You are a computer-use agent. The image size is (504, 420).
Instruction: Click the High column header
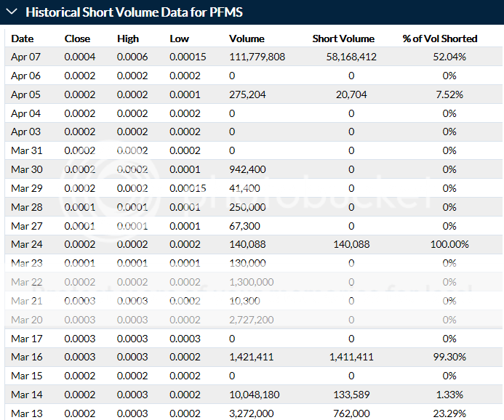(x=128, y=39)
